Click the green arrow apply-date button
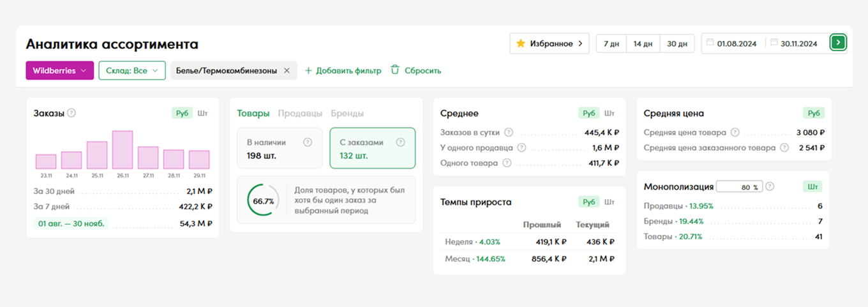This screenshot has height=307, width=868. click(838, 43)
